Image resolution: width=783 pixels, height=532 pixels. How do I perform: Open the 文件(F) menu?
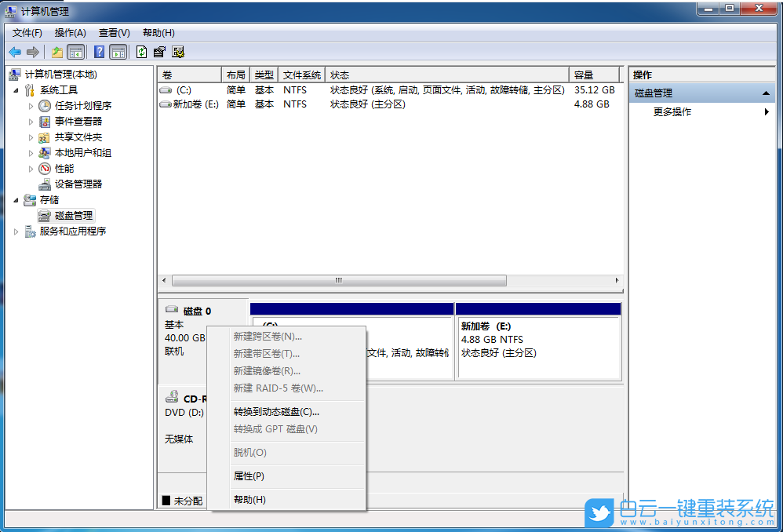[x=27, y=32]
